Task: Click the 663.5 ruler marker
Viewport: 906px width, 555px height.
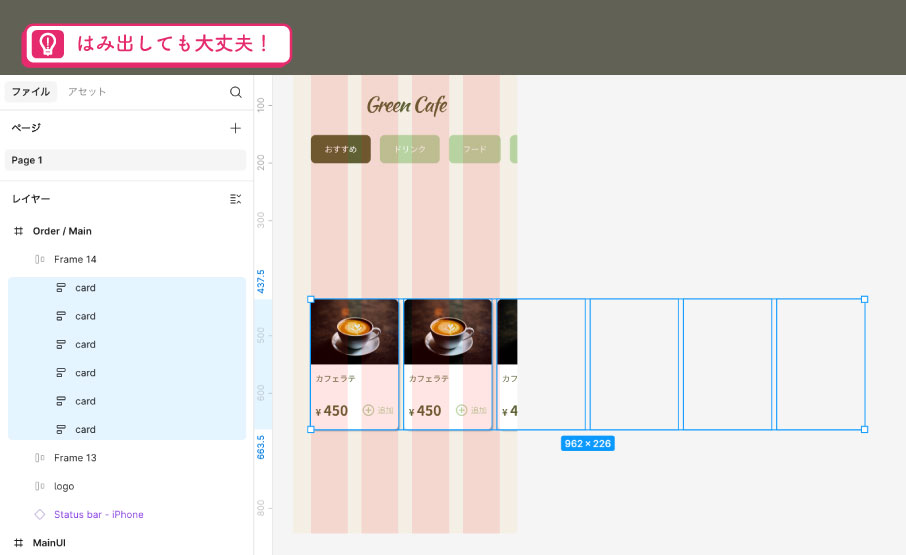Action: point(261,448)
